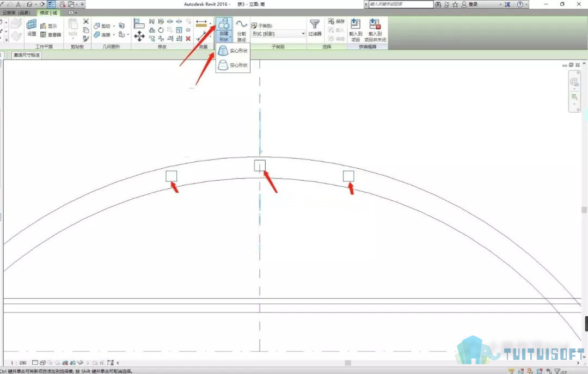This screenshot has height=374, width=588.
Task: Click the Divide Path (分割路径) tool
Action: tap(242, 30)
